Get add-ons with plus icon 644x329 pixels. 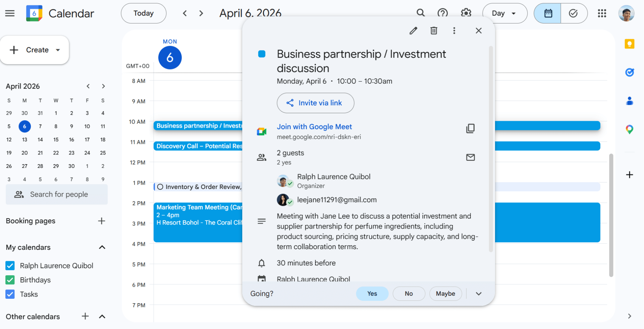tap(630, 175)
